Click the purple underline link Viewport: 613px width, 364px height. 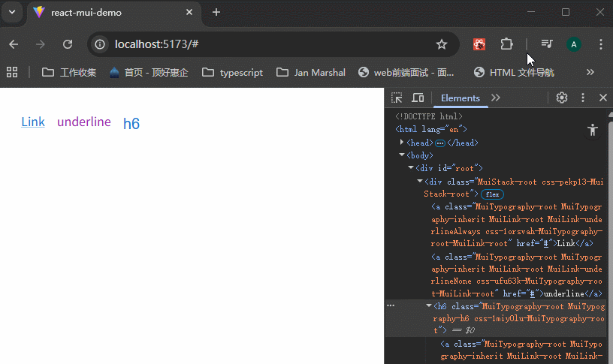[x=83, y=122]
